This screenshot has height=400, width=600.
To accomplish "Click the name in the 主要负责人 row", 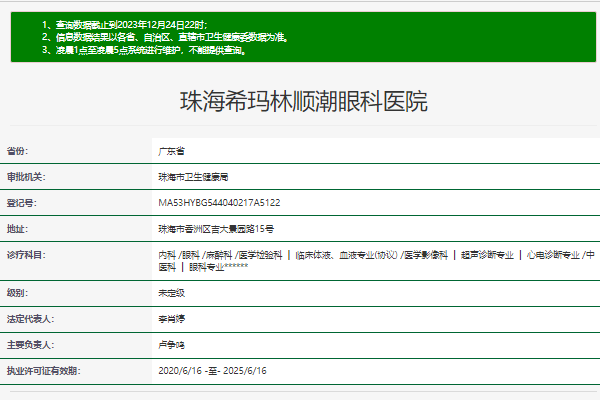I will [171, 345].
